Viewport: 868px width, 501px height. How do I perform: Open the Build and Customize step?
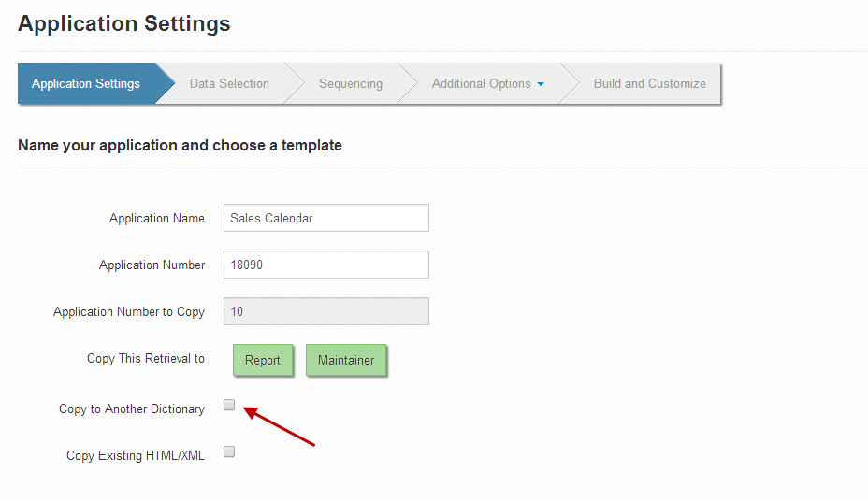click(x=649, y=83)
